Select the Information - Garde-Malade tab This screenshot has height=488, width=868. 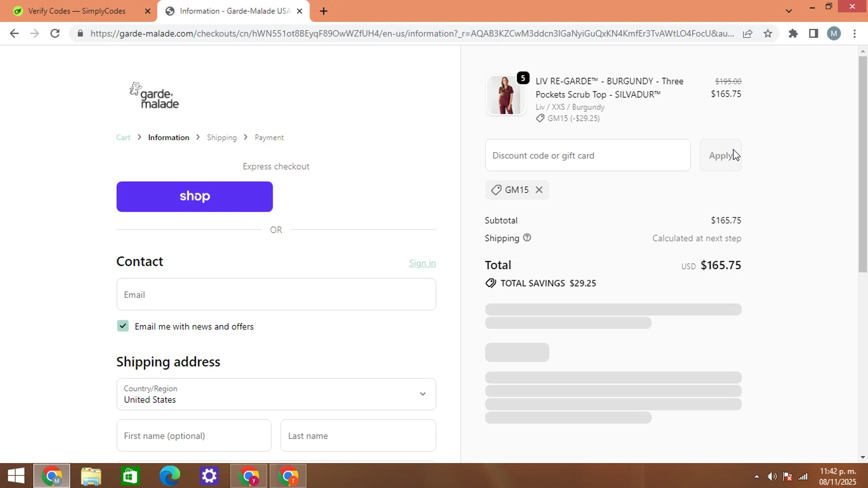(234, 11)
